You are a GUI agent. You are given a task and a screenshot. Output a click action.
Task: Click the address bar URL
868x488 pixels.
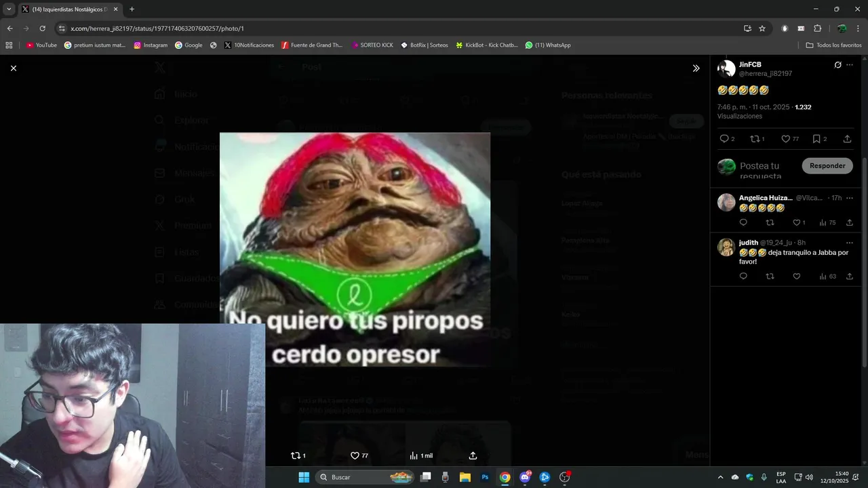pos(157,28)
